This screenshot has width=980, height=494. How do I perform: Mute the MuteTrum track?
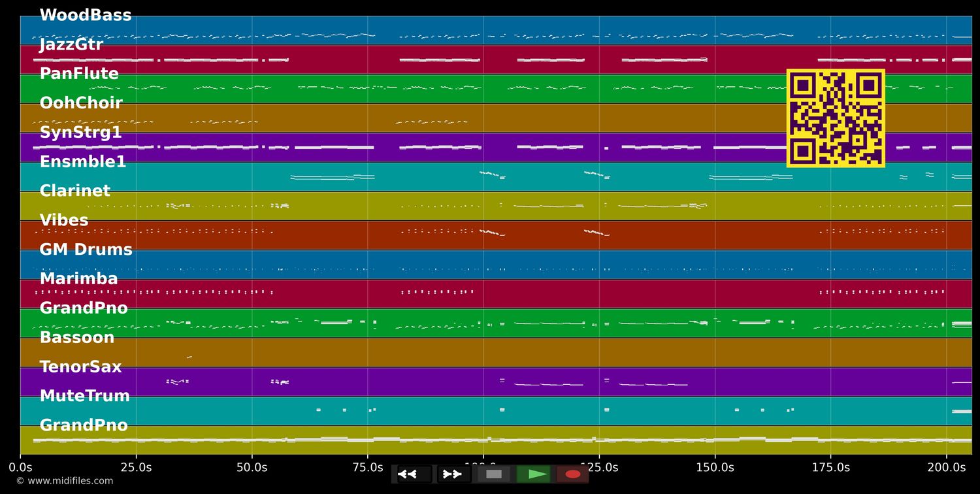point(85,395)
